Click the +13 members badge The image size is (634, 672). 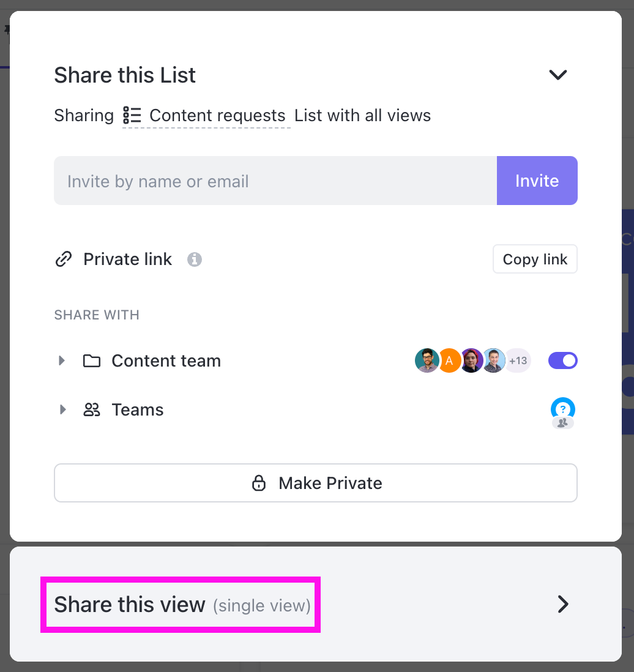pos(518,361)
